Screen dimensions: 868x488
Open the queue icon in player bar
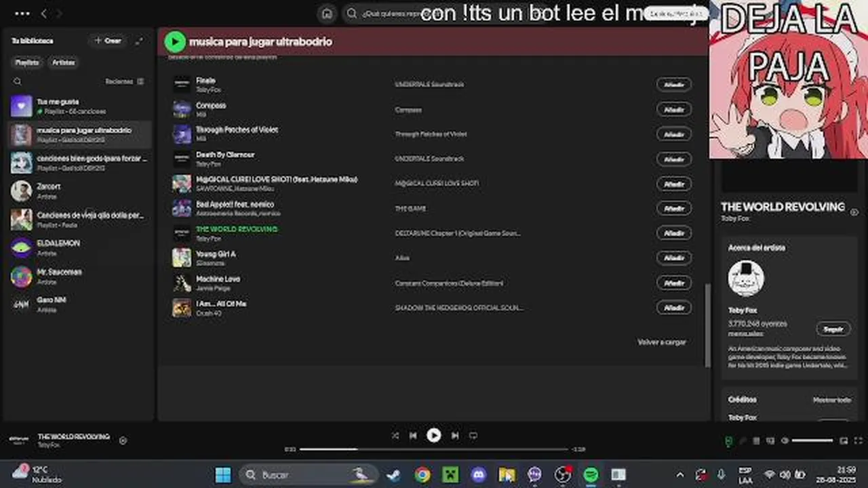[x=756, y=441]
